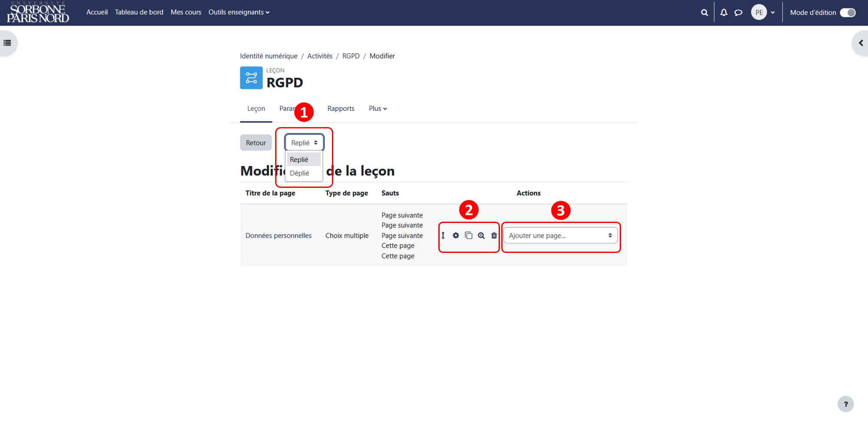Open the help question mark button
Viewport: 868px width, 423px height.
tap(845, 404)
